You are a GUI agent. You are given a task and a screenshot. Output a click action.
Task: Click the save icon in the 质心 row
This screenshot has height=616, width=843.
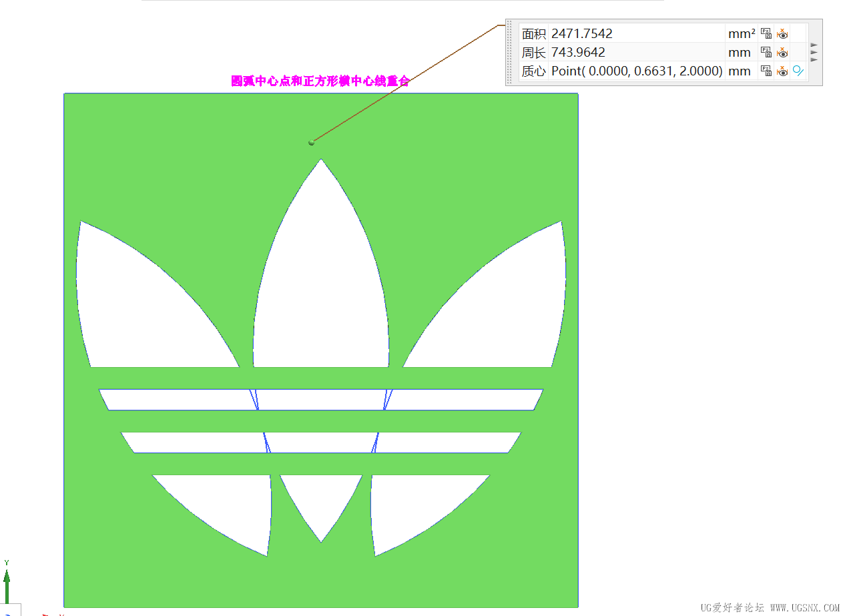click(x=766, y=71)
